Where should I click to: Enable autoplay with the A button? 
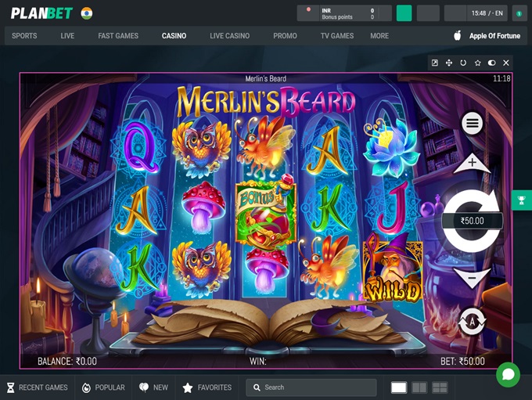point(472,321)
